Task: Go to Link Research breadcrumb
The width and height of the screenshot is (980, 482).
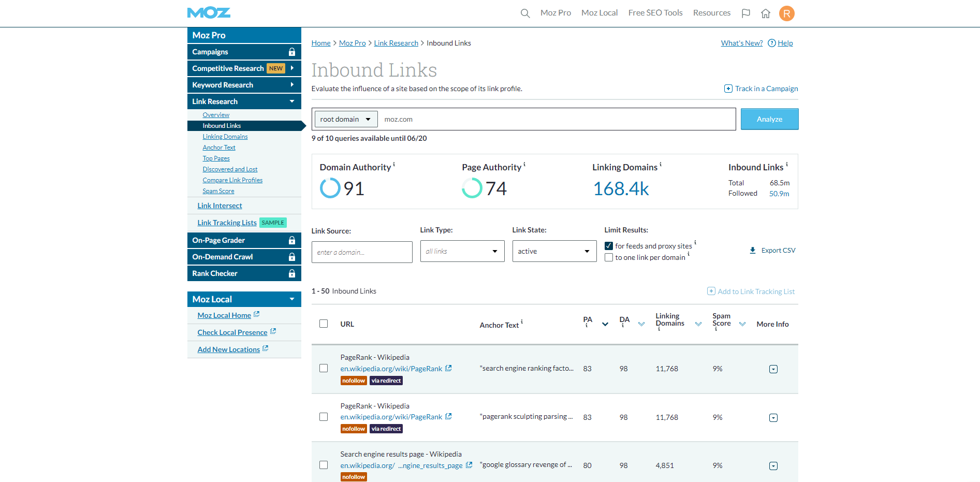Action: (x=396, y=43)
